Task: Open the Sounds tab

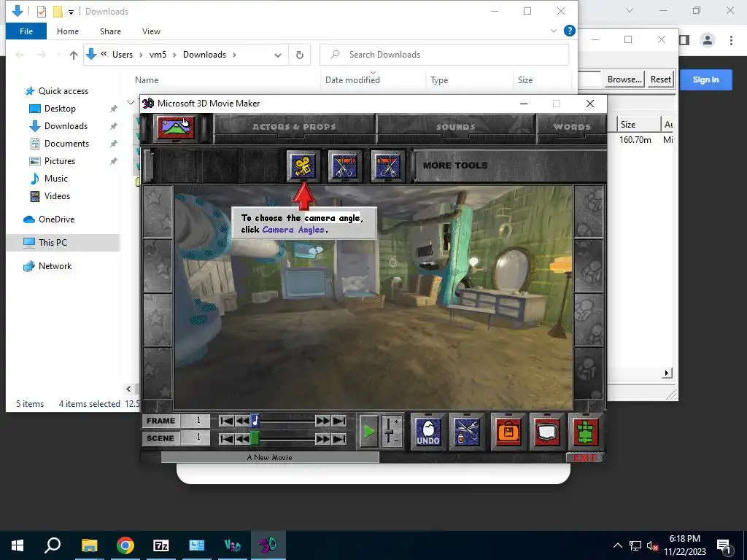Action: (x=456, y=127)
